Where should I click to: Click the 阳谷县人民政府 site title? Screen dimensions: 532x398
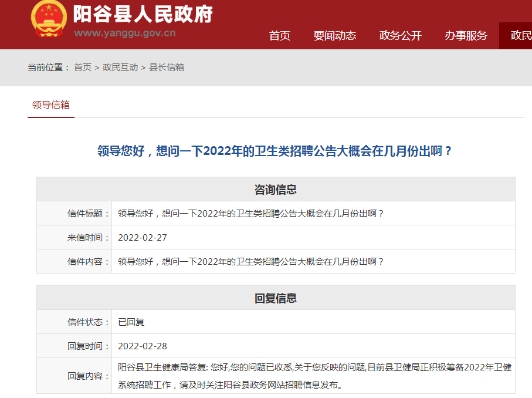point(143,14)
